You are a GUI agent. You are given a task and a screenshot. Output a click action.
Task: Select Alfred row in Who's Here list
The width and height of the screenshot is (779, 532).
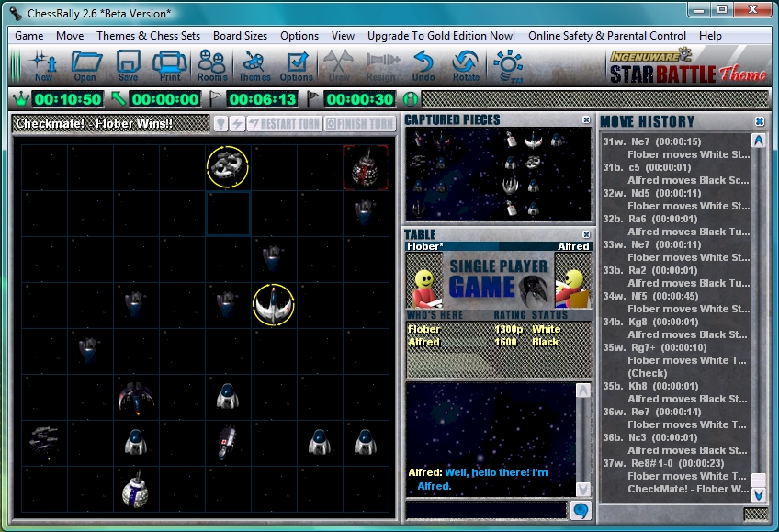498,342
